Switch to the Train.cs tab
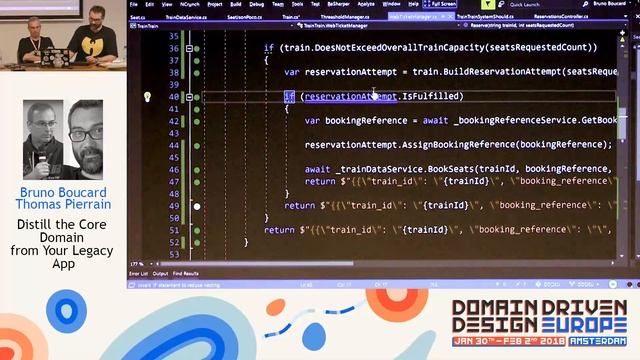Viewport: 640px width, 360px height. pos(291,17)
